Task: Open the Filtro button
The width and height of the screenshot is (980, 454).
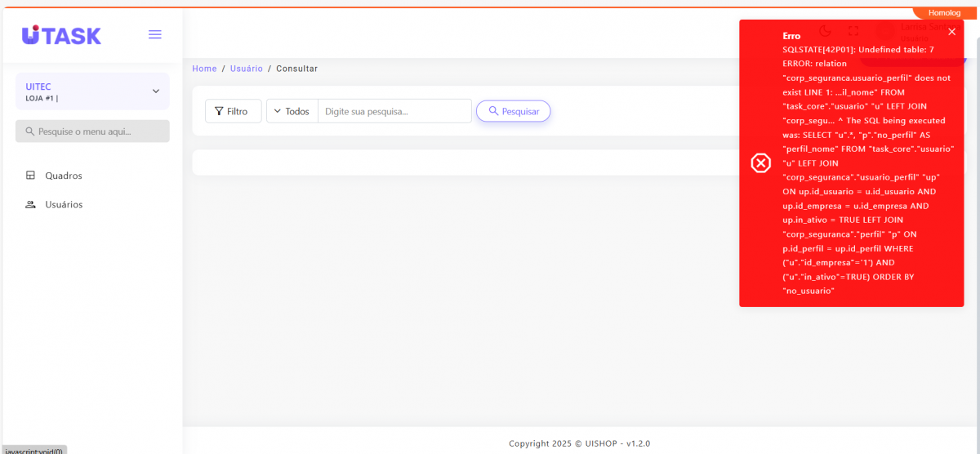Action: (233, 111)
